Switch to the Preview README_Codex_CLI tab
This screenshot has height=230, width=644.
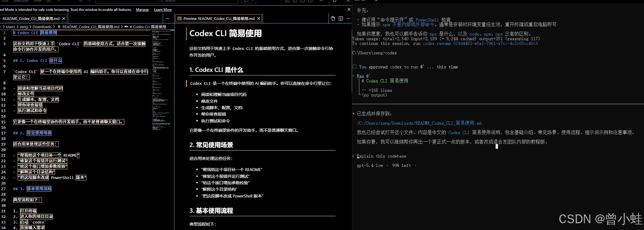pos(219,18)
